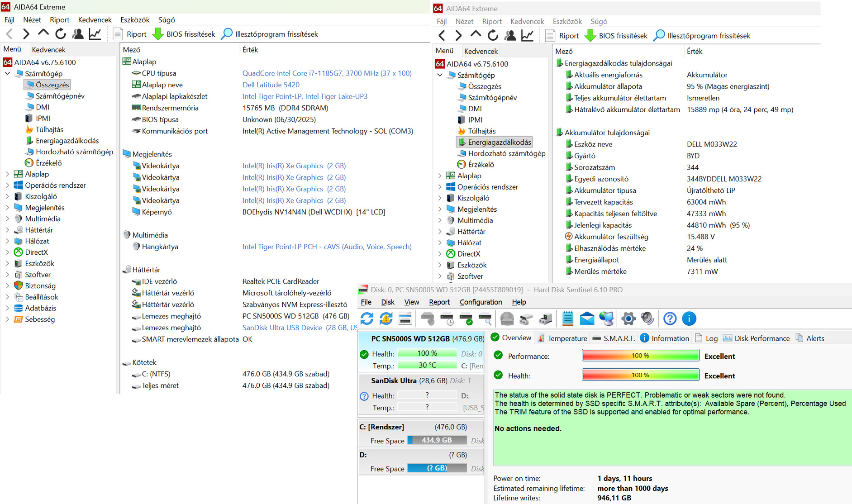852x504 pixels.
Task: Switch to the S.M.A.R.T. tab
Action: pos(614,338)
